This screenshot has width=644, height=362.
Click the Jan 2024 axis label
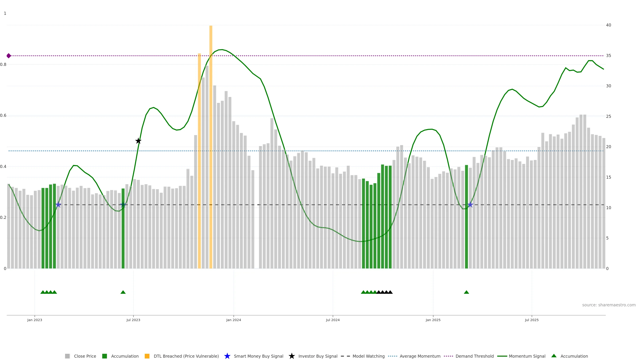(x=233, y=320)
